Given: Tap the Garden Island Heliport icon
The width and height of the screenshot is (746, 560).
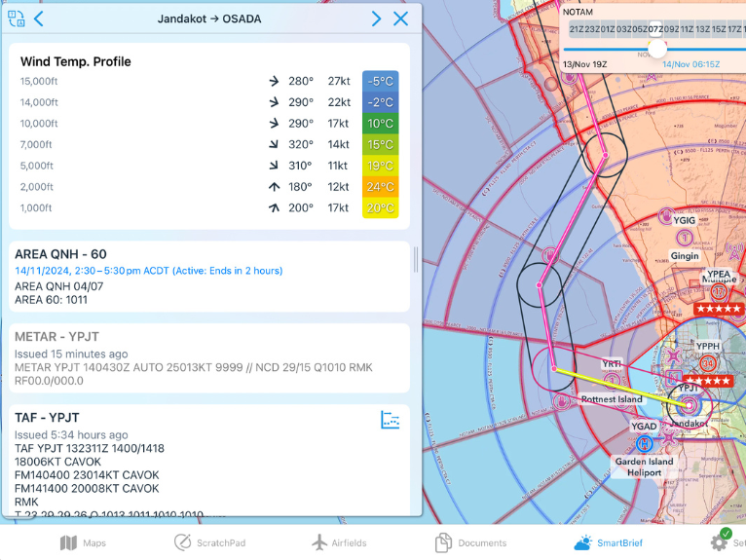Looking at the screenshot, I should [x=644, y=443].
